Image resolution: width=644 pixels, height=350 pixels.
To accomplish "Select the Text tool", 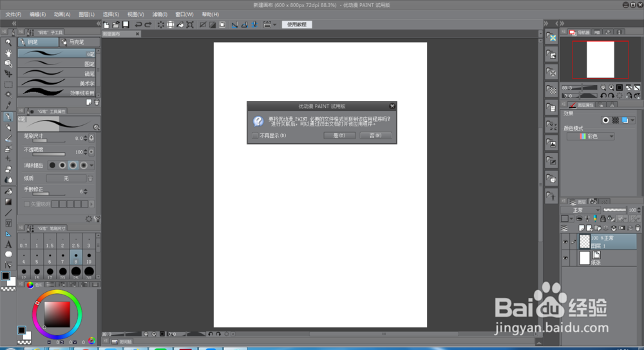I will pos(8,244).
